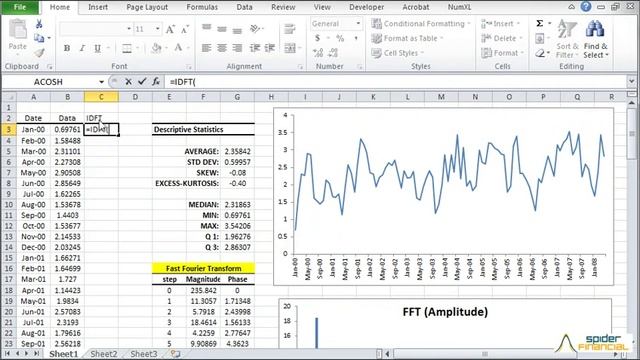
Task: Toggle Wrap Text
Action: click(x=289, y=29)
